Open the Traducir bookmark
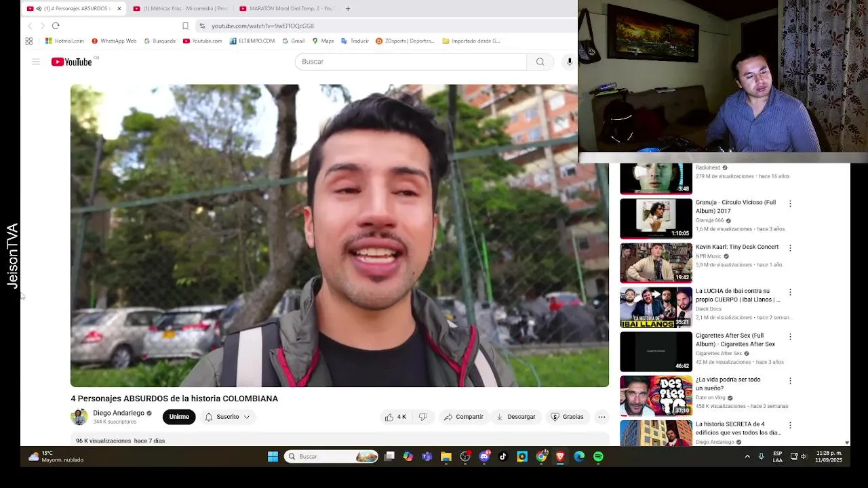The width and height of the screenshot is (868, 488). 355,41
